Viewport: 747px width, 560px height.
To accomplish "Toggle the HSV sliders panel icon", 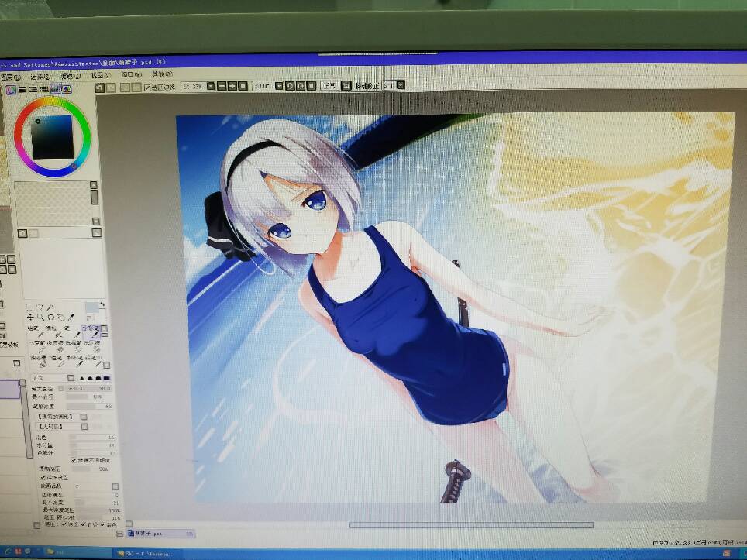I will (x=33, y=90).
